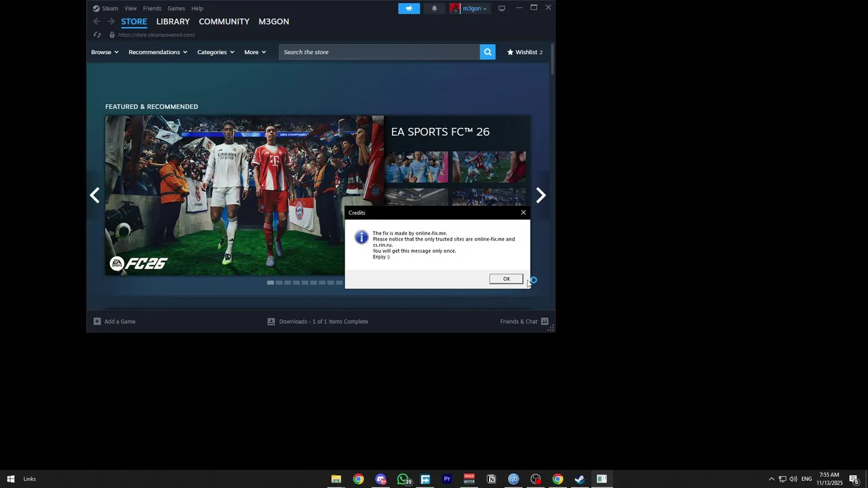Show the previous featured game
The height and width of the screenshot is (488, 868).
click(x=95, y=195)
